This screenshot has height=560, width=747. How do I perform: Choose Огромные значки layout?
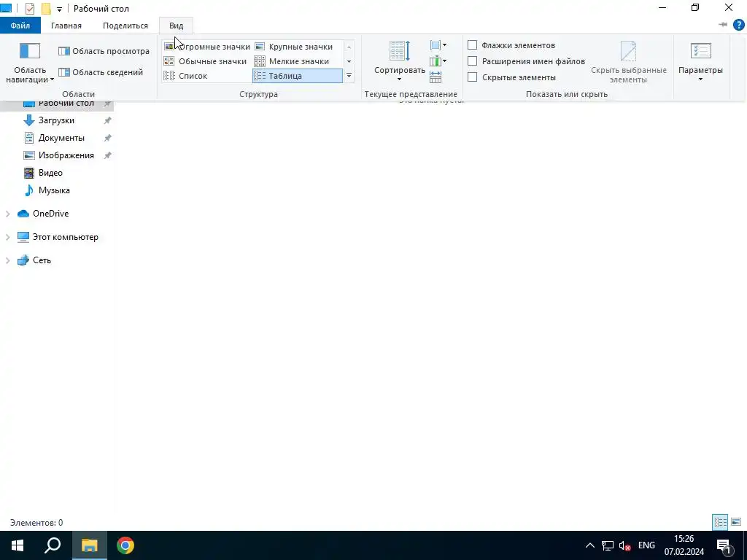point(206,47)
